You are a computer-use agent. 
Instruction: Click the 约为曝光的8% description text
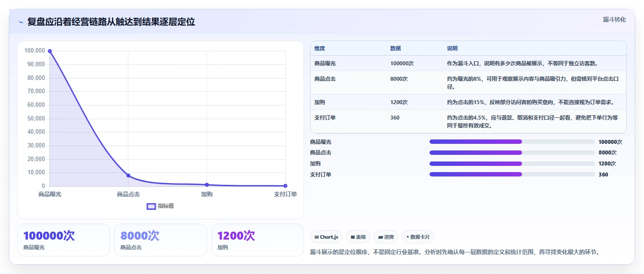(533, 83)
